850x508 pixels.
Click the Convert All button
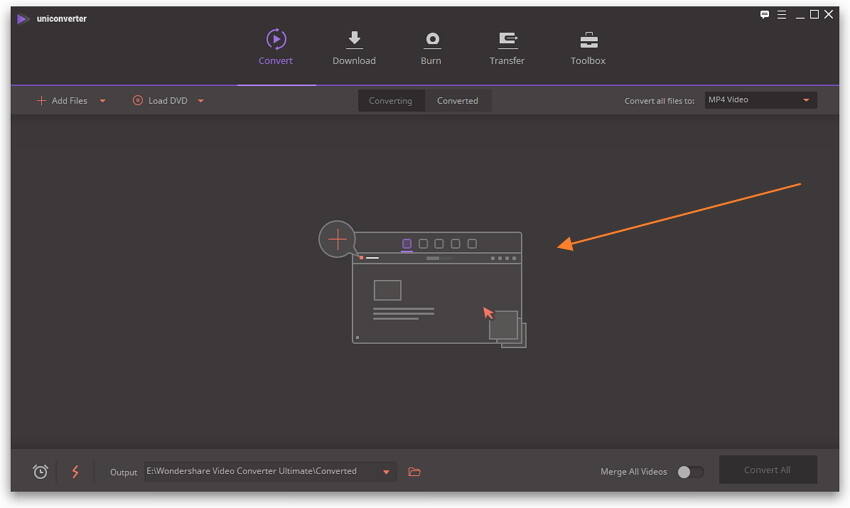(x=768, y=470)
